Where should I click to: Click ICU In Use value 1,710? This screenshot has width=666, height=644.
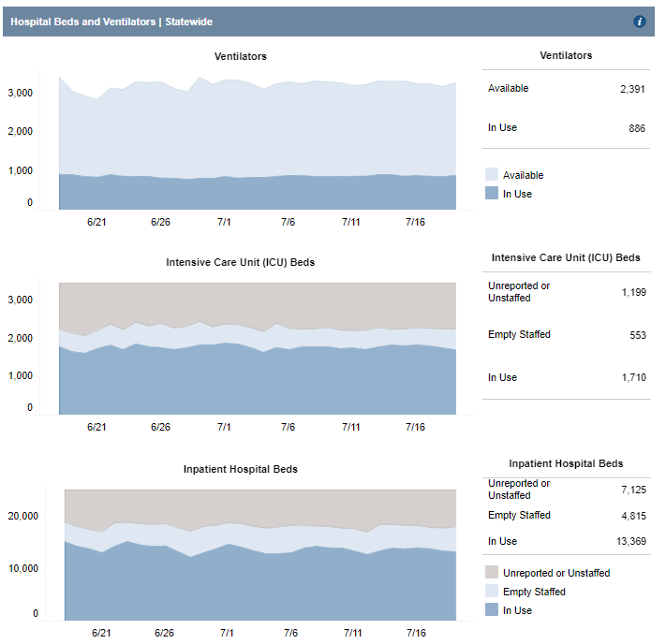pos(632,378)
